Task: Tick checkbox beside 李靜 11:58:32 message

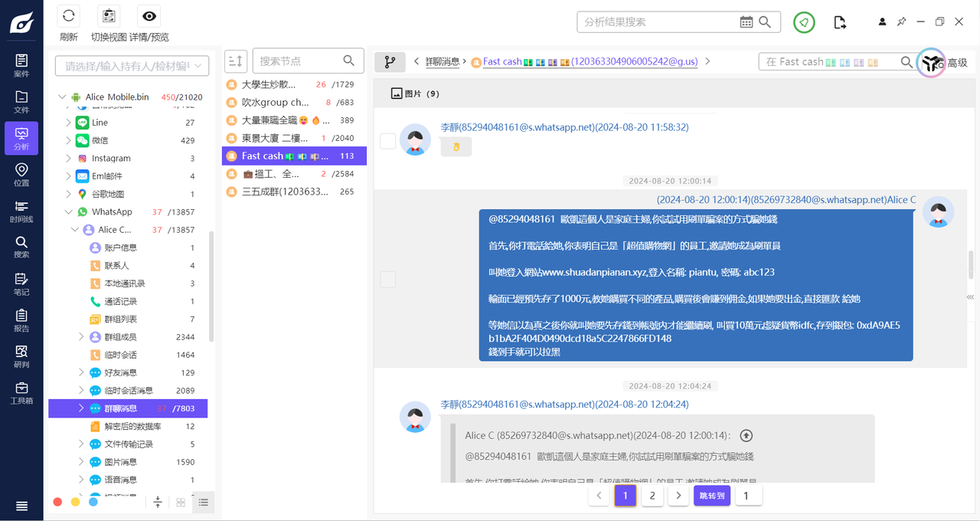Action: pos(388,141)
